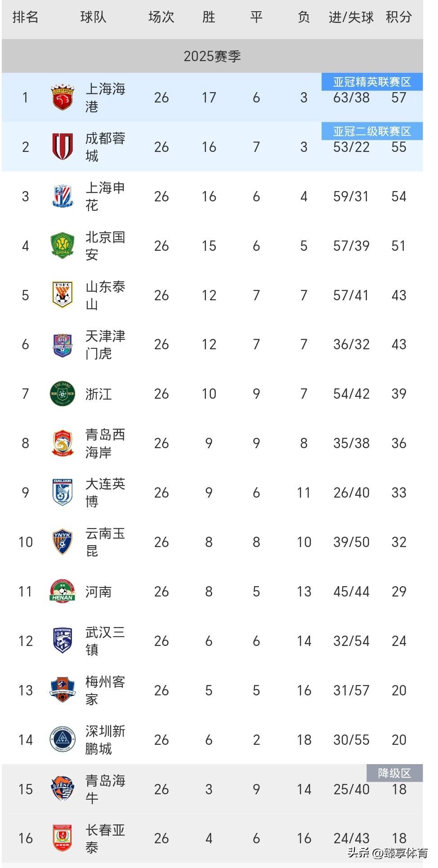This screenshot has height=868, width=438.
Task: Click the Dalian Yingbo (大连英博) team crest
Action: coord(62,492)
